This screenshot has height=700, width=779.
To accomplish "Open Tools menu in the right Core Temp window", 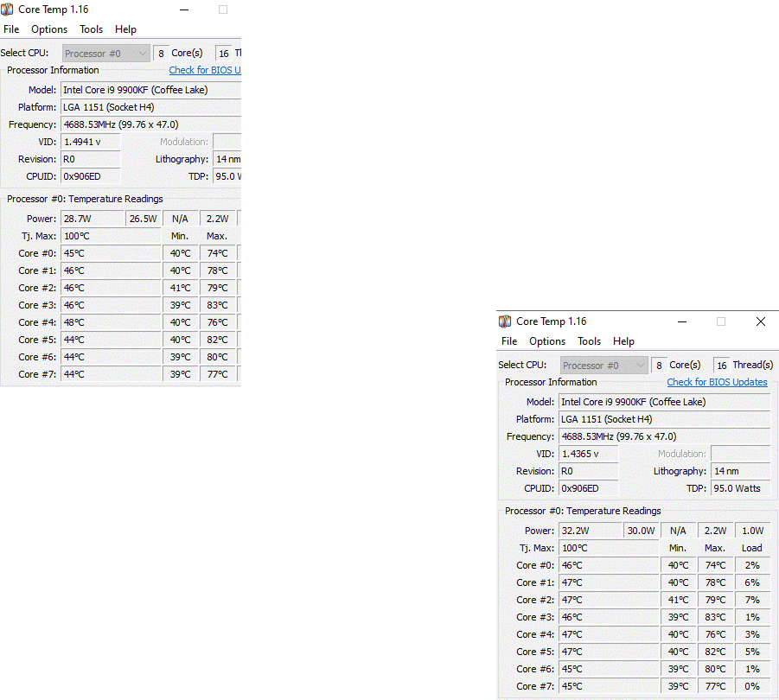I will 589,341.
